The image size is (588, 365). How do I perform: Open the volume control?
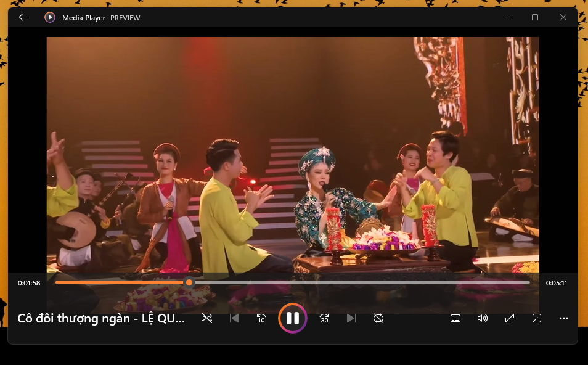pyautogui.click(x=482, y=319)
